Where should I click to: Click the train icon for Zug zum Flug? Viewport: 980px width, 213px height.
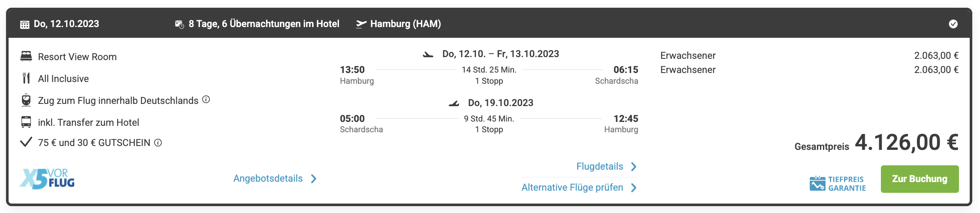coord(26,100)
